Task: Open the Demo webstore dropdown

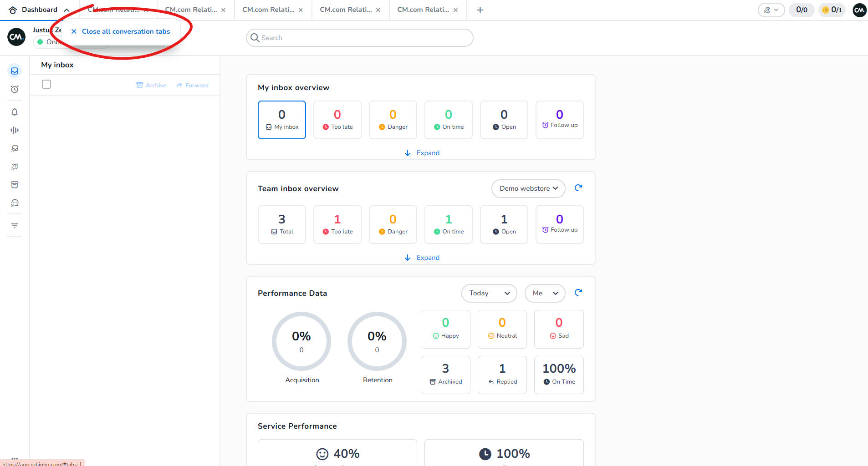Action: click(x=528, y=188)
